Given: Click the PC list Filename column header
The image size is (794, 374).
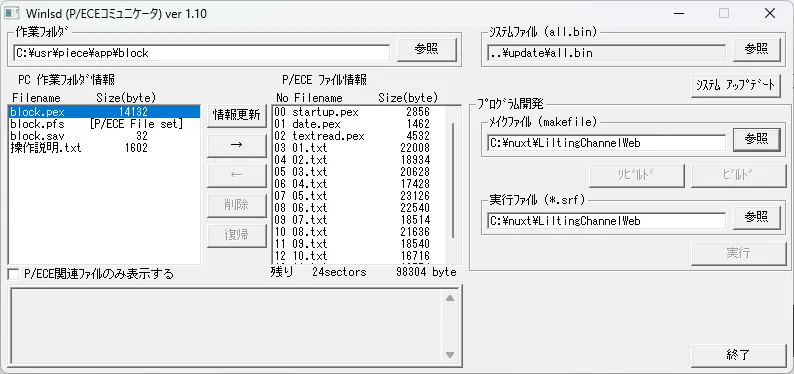Looking at the screenshot, I should click(36, 98).
